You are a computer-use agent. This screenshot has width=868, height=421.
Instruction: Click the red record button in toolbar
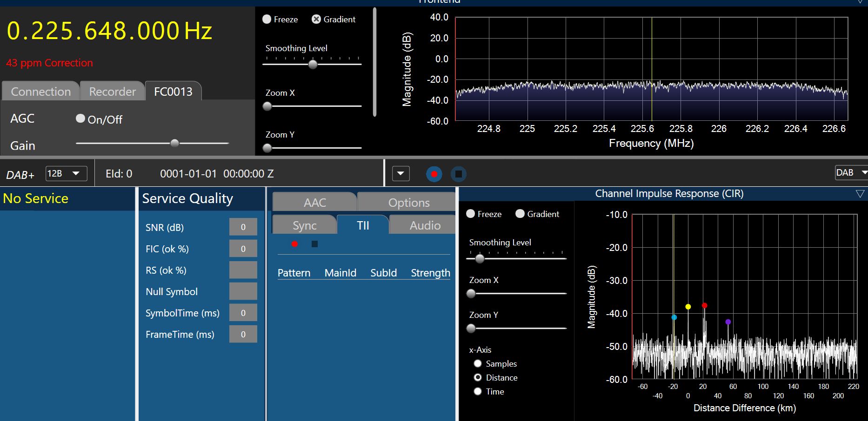[x=434, y=174]
